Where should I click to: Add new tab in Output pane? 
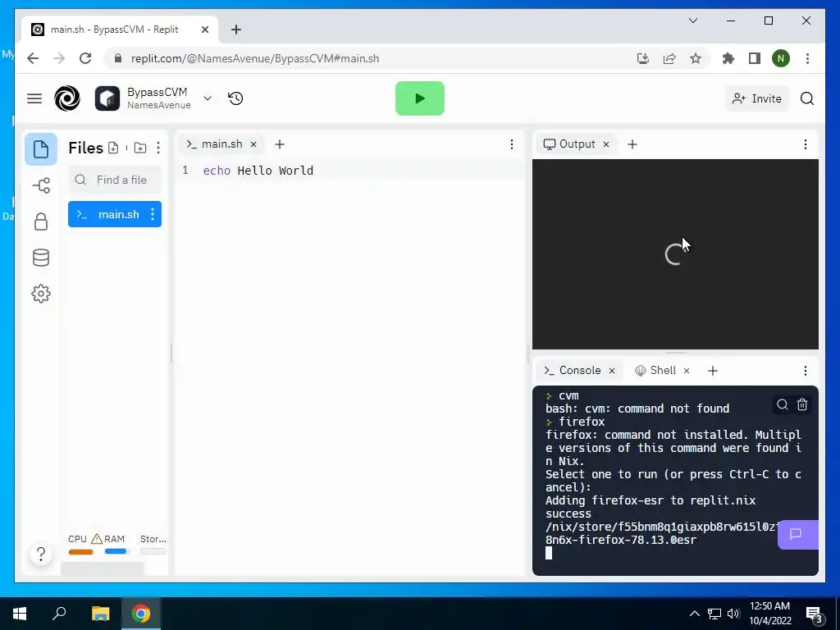click(x=632, y=144)
